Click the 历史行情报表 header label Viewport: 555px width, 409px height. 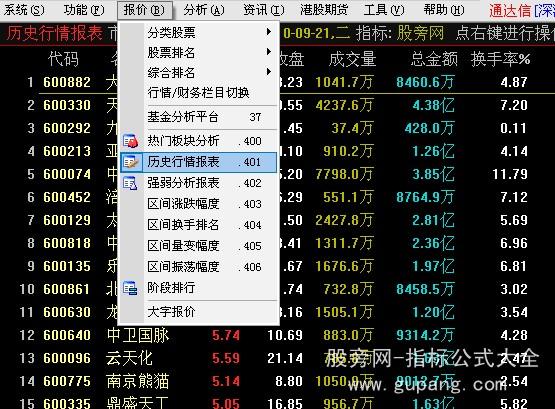click(x=54, y=34)
